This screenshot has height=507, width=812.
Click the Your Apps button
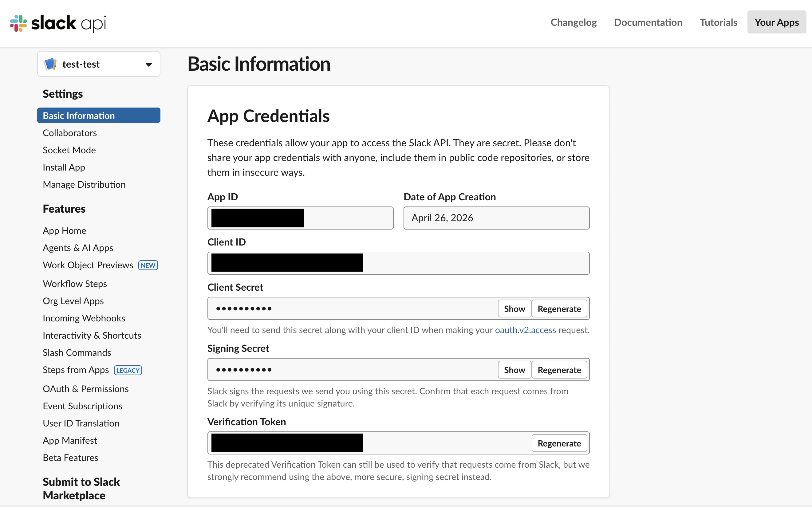point(776,22)
